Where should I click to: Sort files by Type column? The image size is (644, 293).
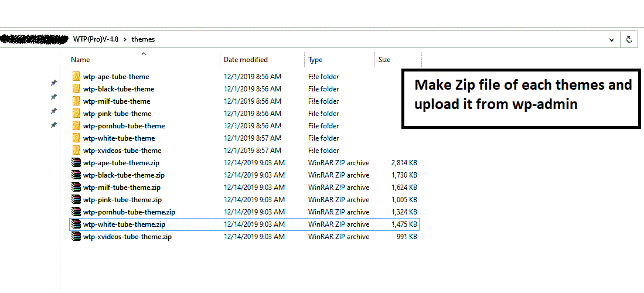click(x=315, y=60)
